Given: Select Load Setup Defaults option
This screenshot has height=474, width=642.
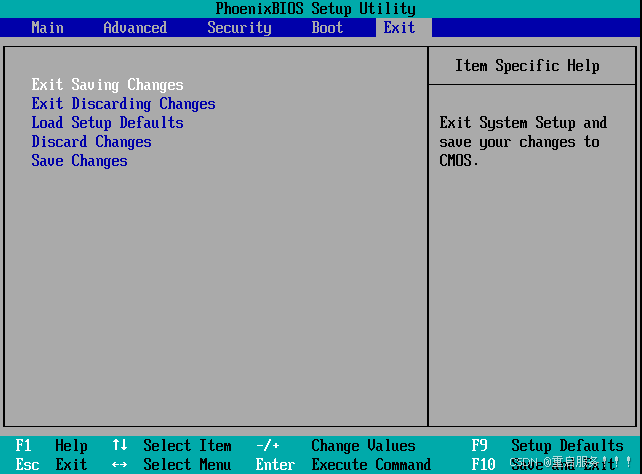Looking at the screenshot, I should pos(107,123).
